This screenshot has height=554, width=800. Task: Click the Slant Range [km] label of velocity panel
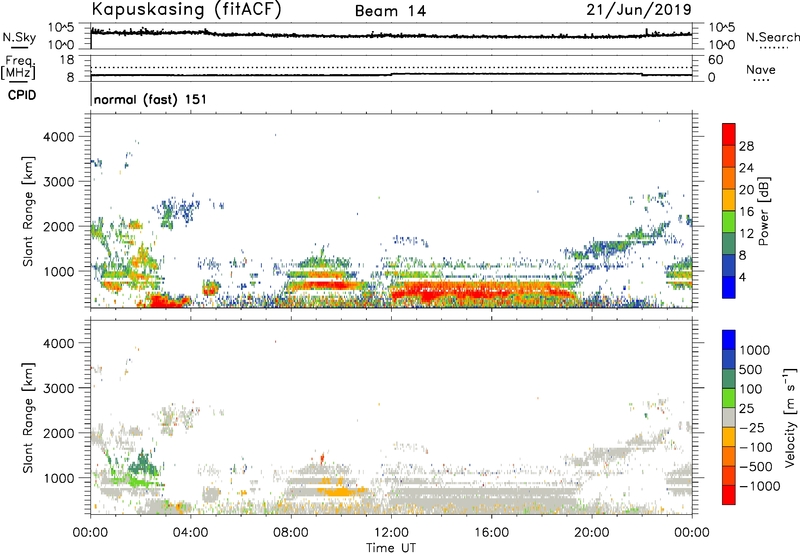[28, 418]
